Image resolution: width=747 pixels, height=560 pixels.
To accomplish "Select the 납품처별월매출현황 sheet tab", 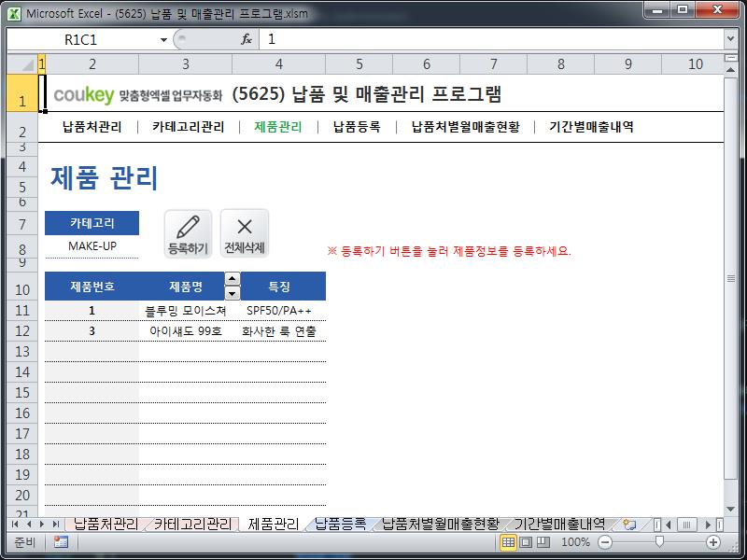I will click(441, 525).
